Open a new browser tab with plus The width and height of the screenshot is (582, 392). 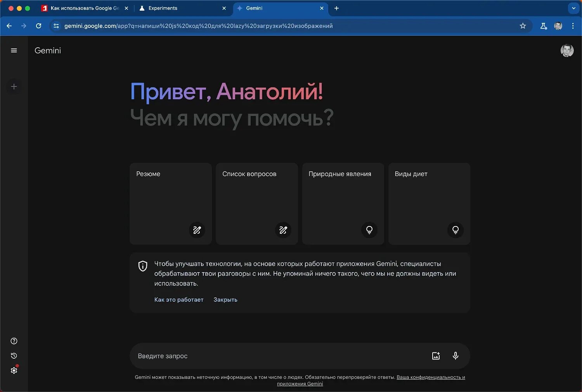(336, 8)
